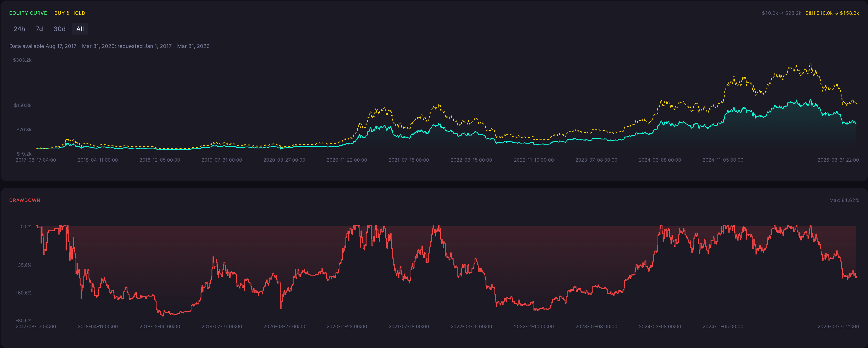The width and height of the screenshot is (868, 348).
Task: Click drawdown chart date 2018-12-05 00:00
Action: point(160,327)
